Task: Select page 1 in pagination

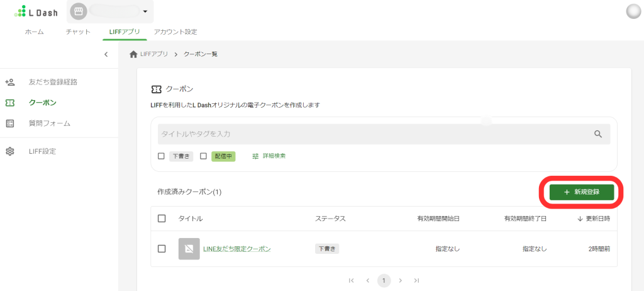Action: pos(384,281)
